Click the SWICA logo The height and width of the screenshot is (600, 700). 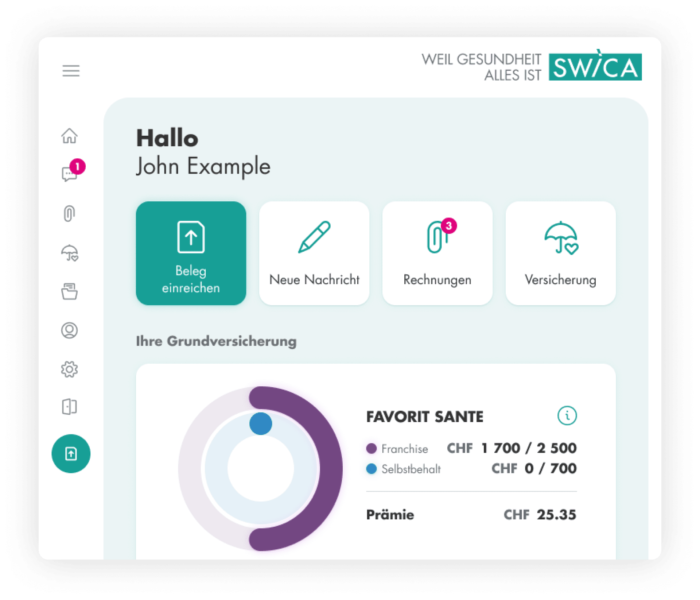[x=595, y=66]
